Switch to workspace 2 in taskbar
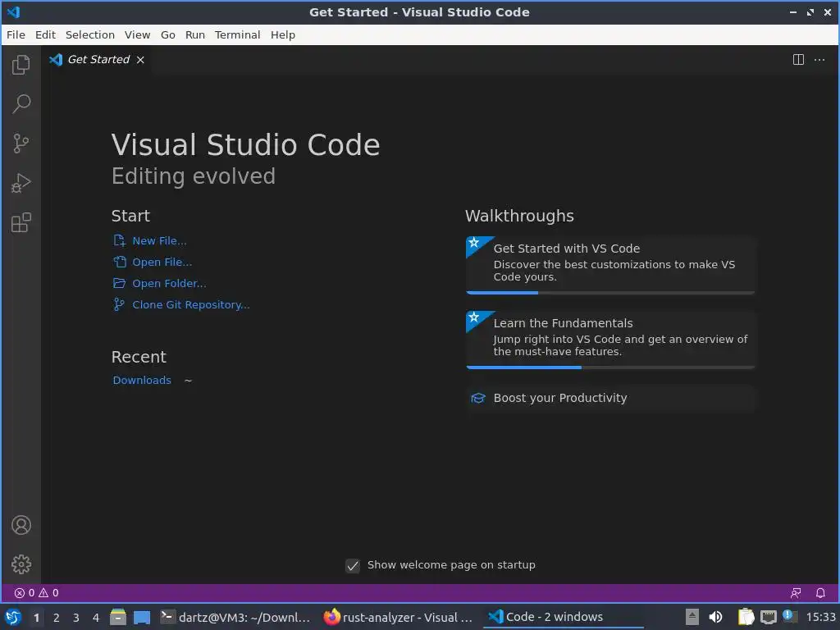Image resolution: width=840 pixels, height=630 pixels. click(57, 618)
